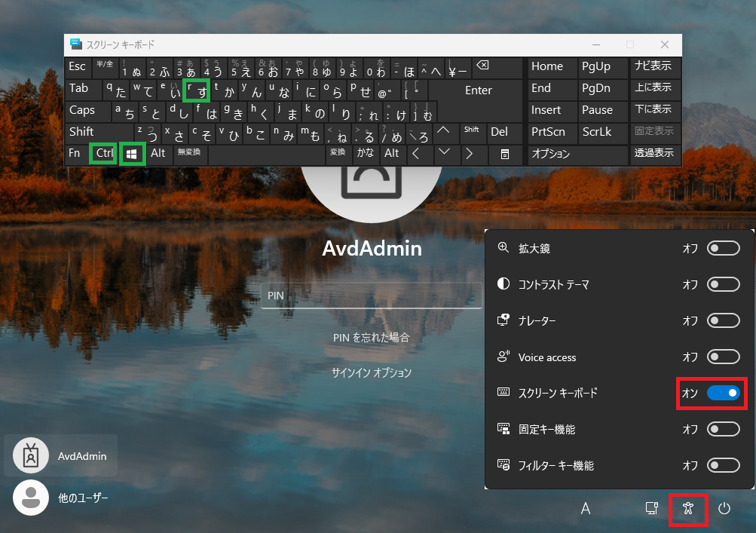The image size is (756, 533).
Task: Enable the フィルター キー機能 switch
Action: pyautogui.click(x=724, y=465)
